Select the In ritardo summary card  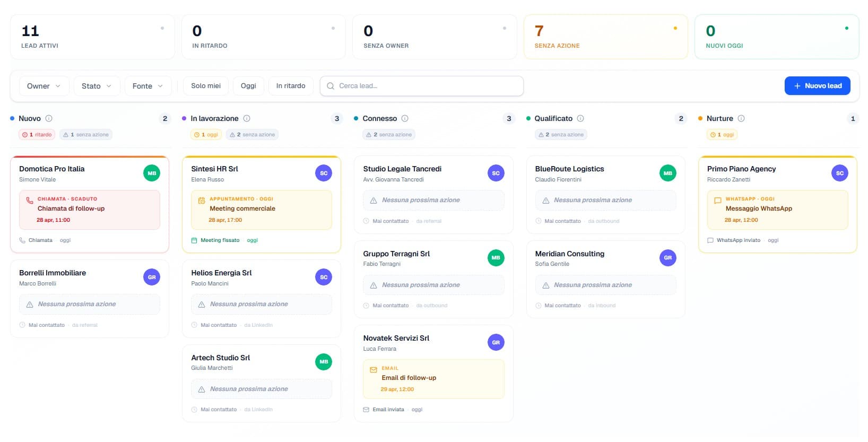[x=264, y=37]
